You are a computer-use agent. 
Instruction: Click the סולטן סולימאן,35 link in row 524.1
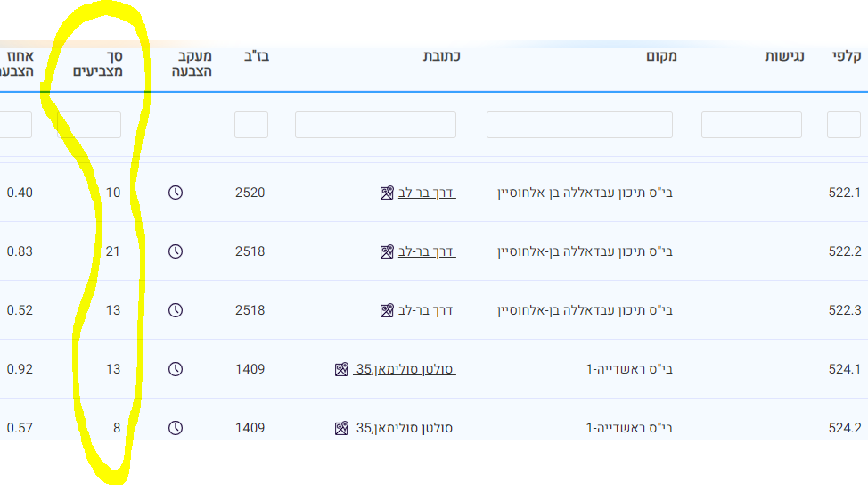click(x=405, y=369)
